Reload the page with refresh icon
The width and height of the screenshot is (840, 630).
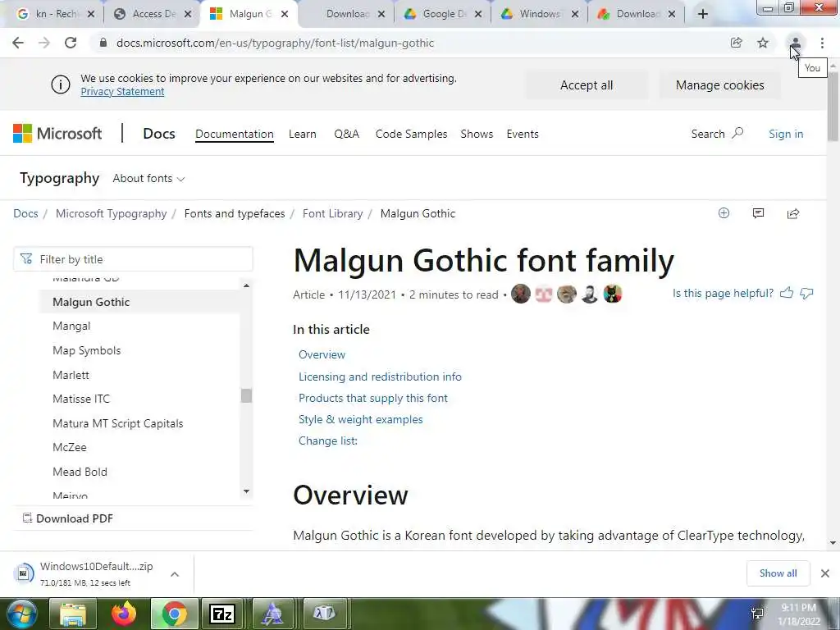tap(71, 43)
